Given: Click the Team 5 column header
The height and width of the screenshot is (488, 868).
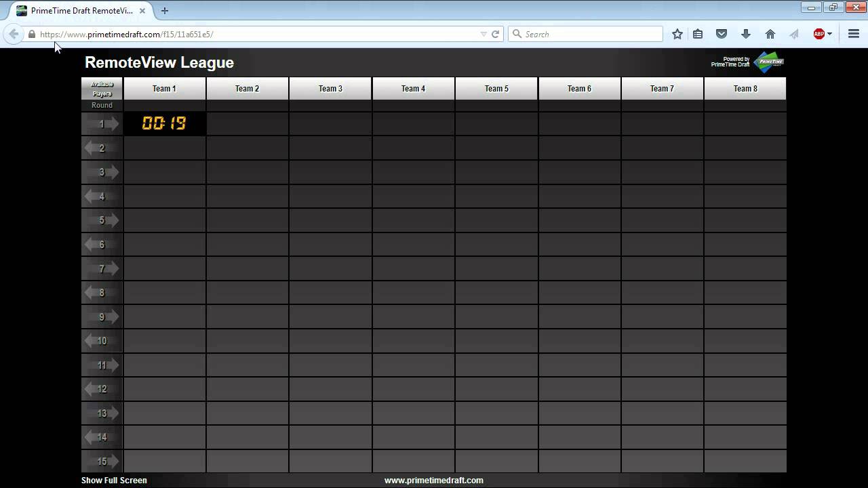Looking at the screenshot, I should click(496, 89).
